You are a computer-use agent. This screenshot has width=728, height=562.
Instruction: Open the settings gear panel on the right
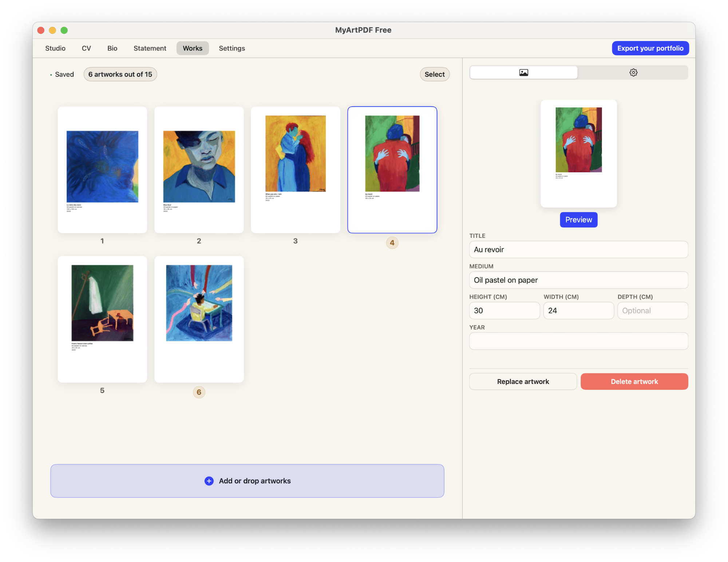pyautogui.click(x=633, y=72)
